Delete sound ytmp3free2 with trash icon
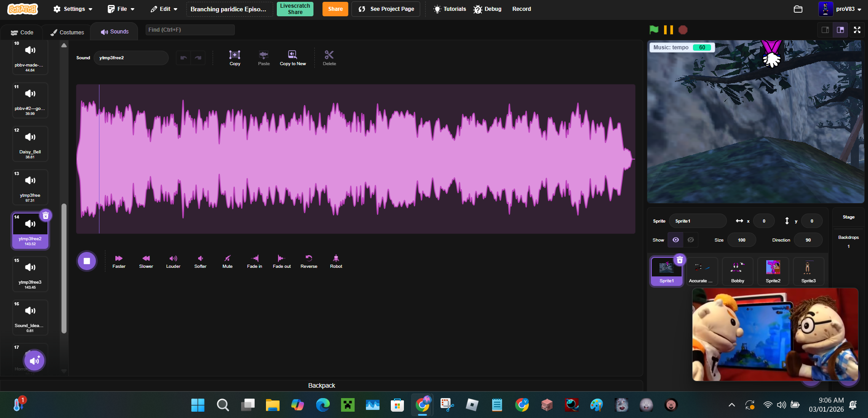 [x=46, y=215]
